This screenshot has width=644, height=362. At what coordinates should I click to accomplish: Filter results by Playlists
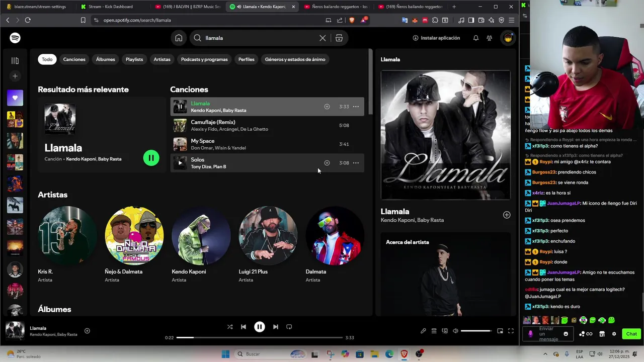134,59
